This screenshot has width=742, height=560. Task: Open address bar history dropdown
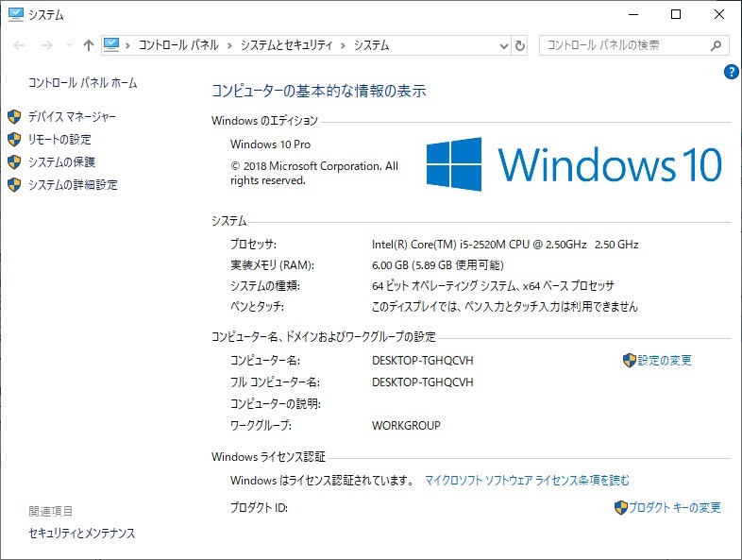(504, 46)
